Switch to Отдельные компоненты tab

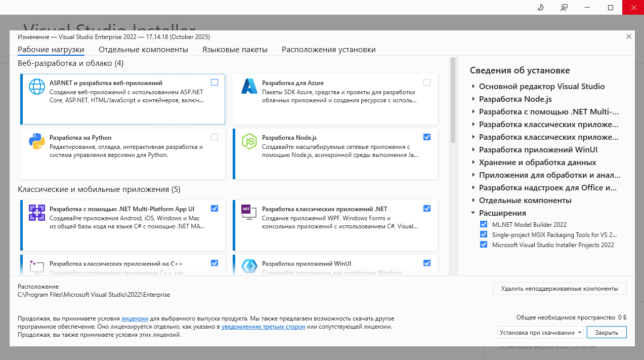click(143, 50)
